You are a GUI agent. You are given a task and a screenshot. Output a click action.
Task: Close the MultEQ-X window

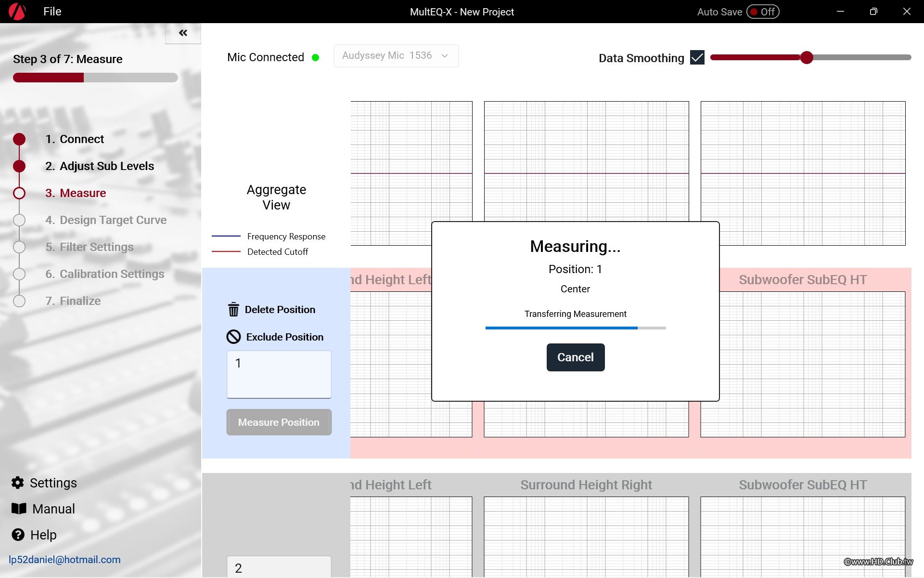907,12
